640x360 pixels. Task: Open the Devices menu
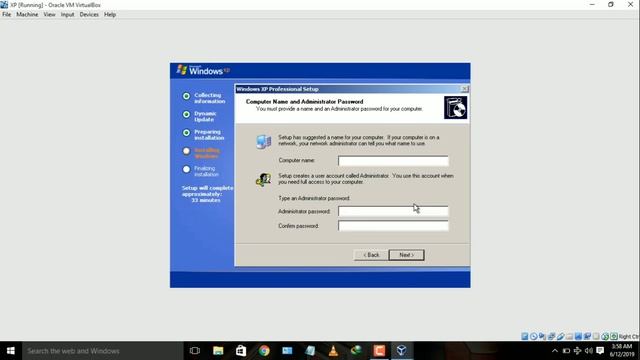pos(89,14)
